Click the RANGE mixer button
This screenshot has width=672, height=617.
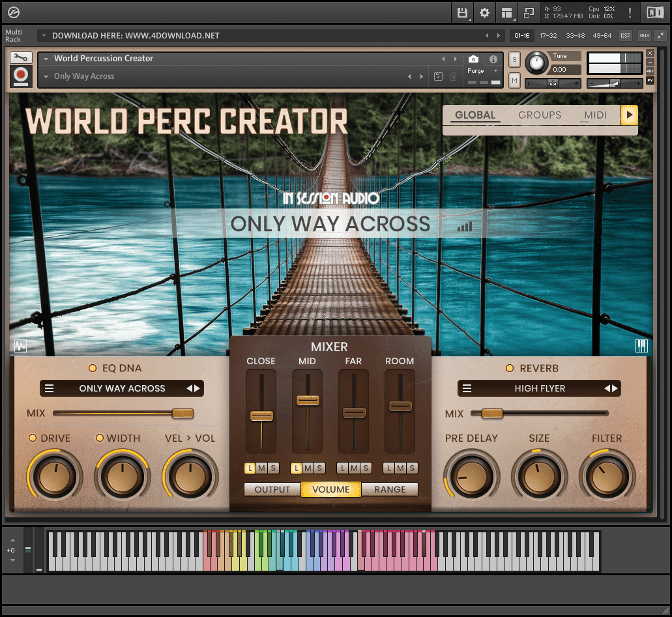point(390,489)
